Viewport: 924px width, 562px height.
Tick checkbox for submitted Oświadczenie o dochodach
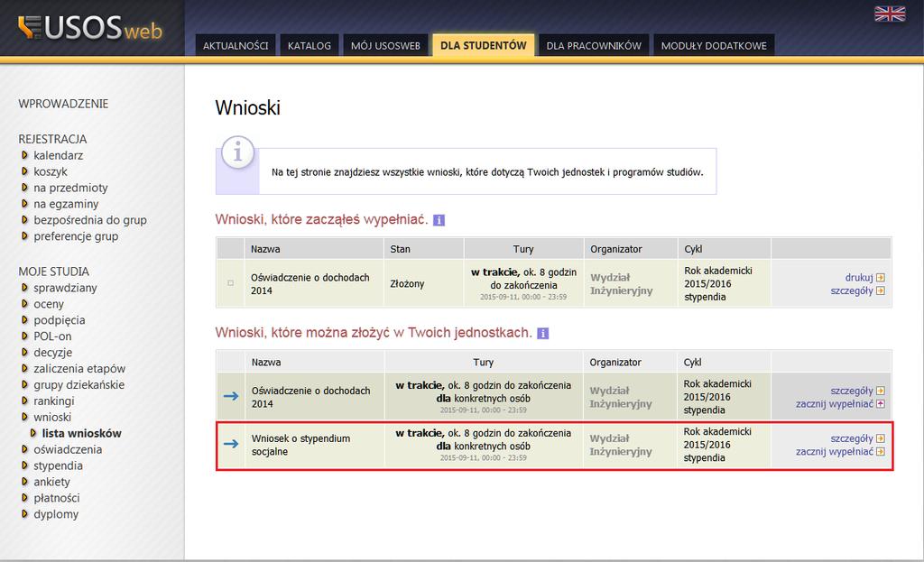(x=230, y=283)
